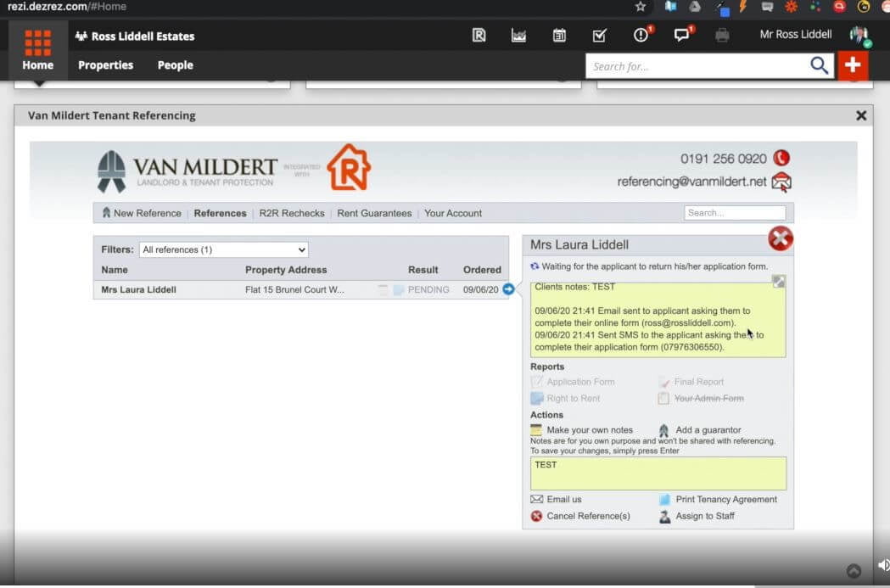Click the PENDING result text
Viewport: 890px width, 588px height.
428,289
